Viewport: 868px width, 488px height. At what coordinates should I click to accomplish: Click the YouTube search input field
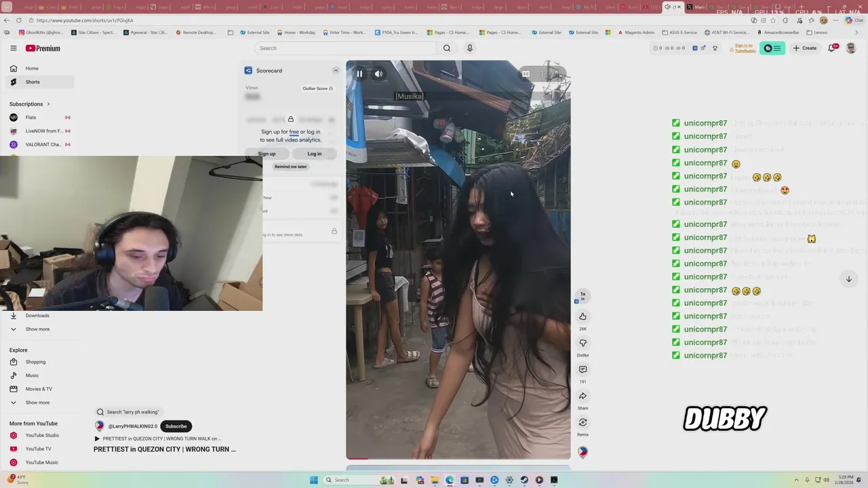coord(346,48)
